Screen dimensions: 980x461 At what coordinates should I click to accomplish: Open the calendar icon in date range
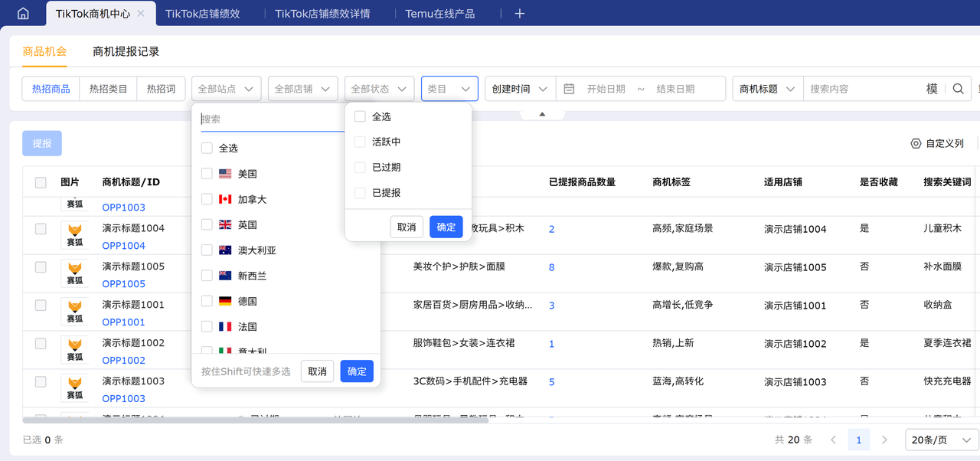tap(569, 89)
